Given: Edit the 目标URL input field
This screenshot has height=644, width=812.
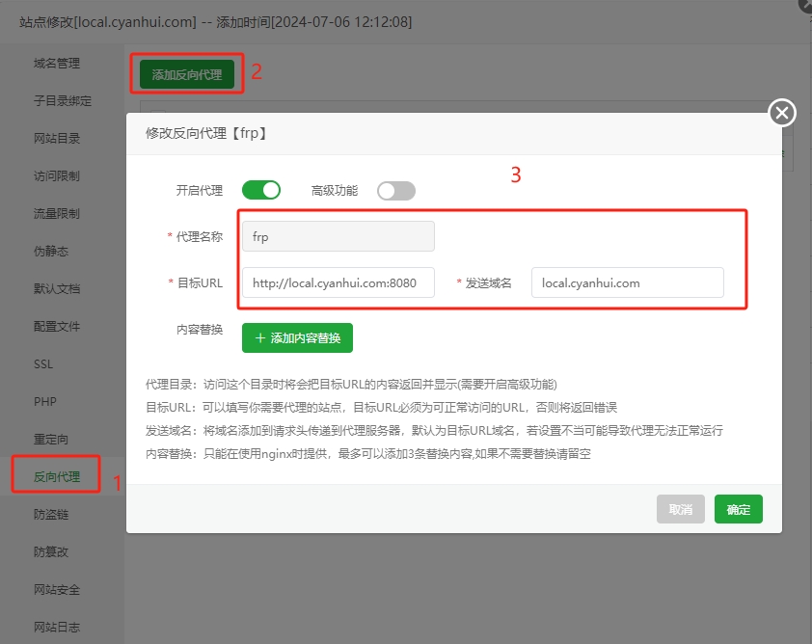Looking at the screenshot, I should click(x=338, y=282).
